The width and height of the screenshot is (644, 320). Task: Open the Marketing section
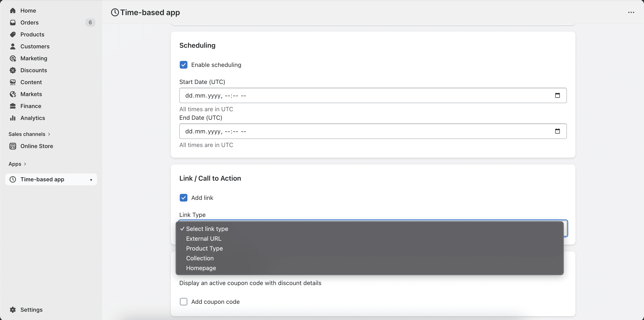click(34, 58)
